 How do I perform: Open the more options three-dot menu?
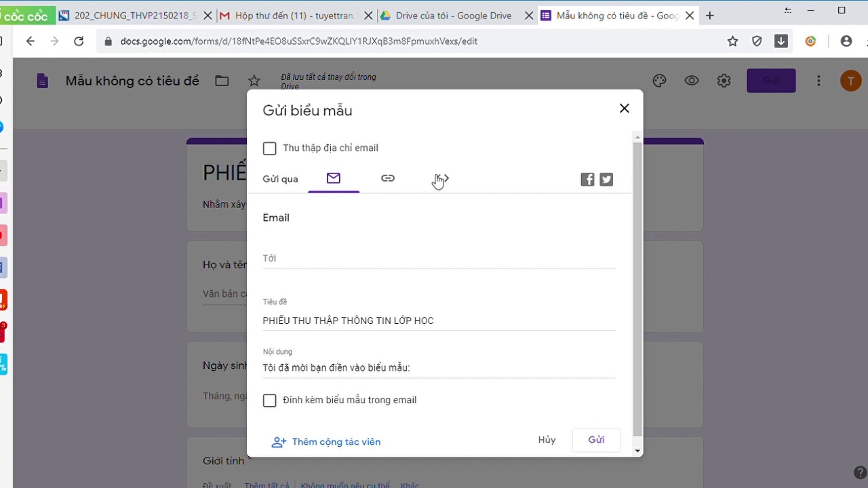pyautogui.click(x=818, y=81)
